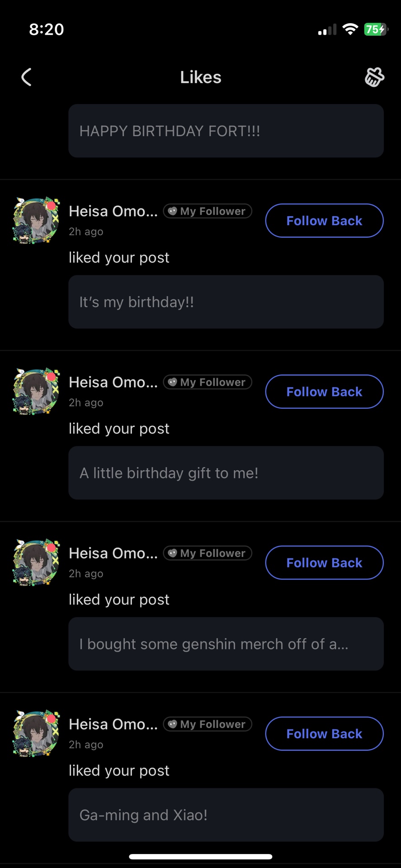The height and width of the screenshot is (868, 401).
Task: Tap the home indicator bar at bottom
Action: coord(201,856)
